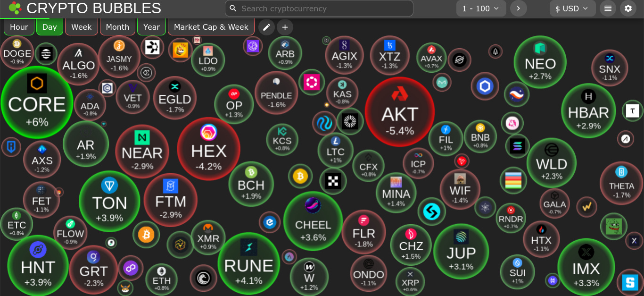Go to next page of coins
644x296 pixels.
(x=519, y=8)
